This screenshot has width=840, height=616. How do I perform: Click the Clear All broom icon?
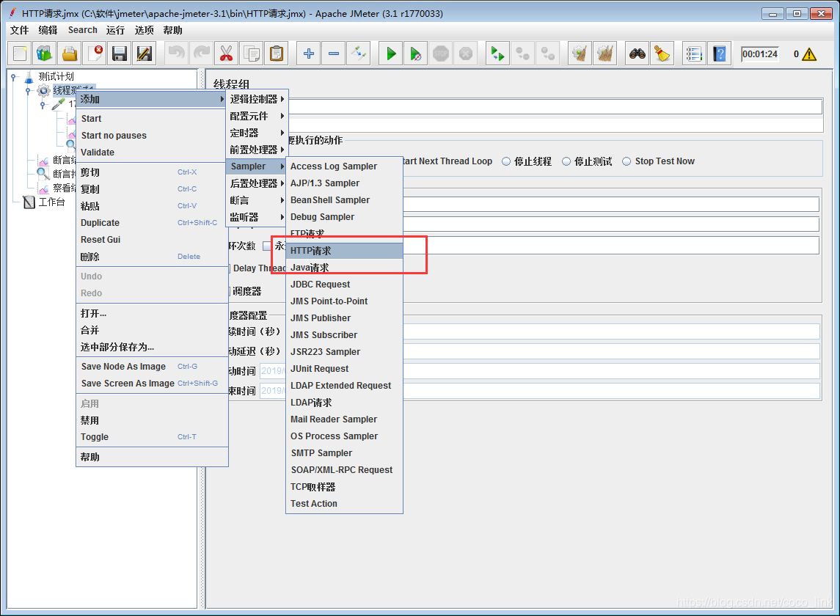[x=605, y=54]
